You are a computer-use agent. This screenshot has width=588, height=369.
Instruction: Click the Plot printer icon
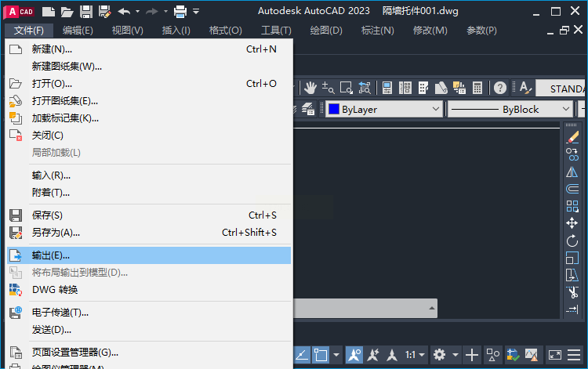(180, 12)
